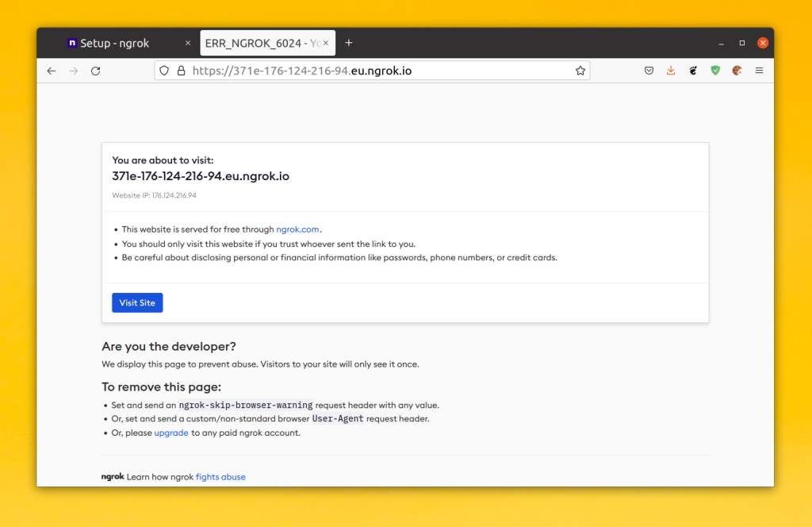Image resolution: width=812 pixels, height=527 pixels.
Task: Click the forward navigation arrow
Action: (x=74, y=71)
